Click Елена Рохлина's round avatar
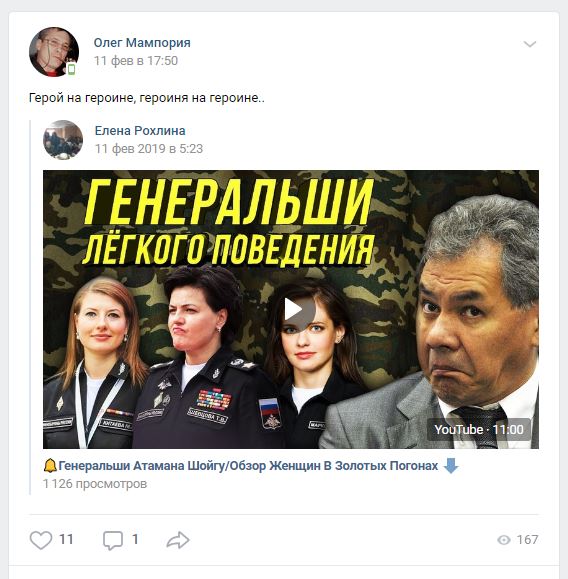The image size is (568, 579). (63, 140)
